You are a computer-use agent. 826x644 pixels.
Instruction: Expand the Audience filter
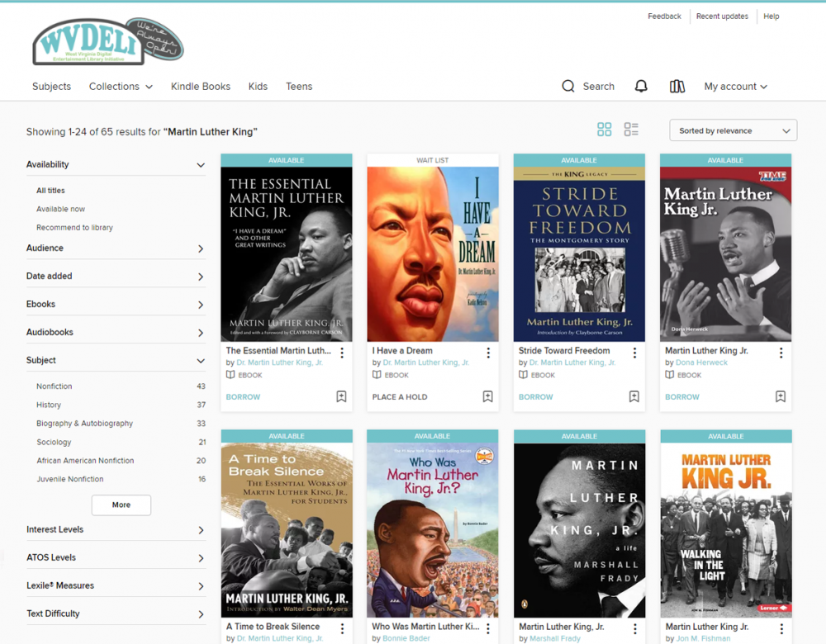coord(116,248)
